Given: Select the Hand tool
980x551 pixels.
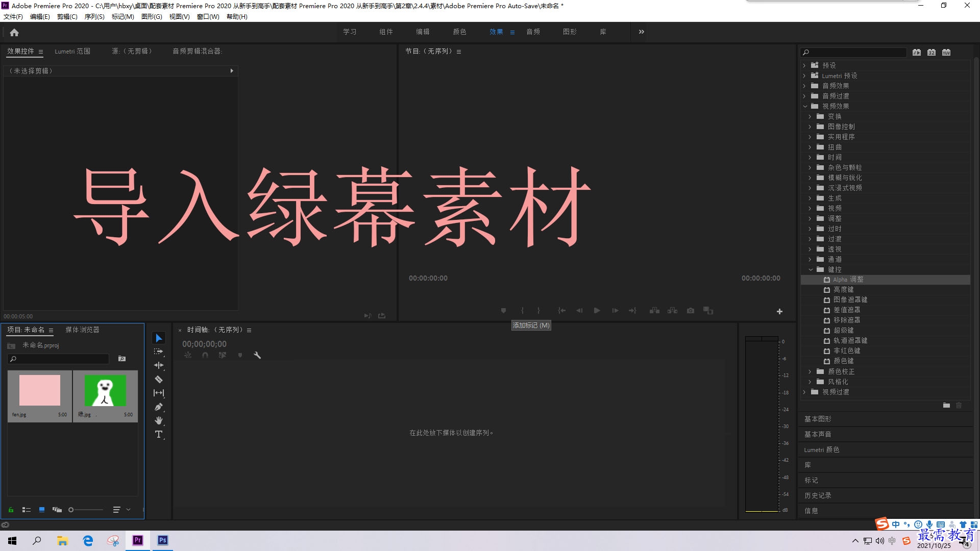Looking at the screenshot, I should pyautogui.click(x=159, y=420).
